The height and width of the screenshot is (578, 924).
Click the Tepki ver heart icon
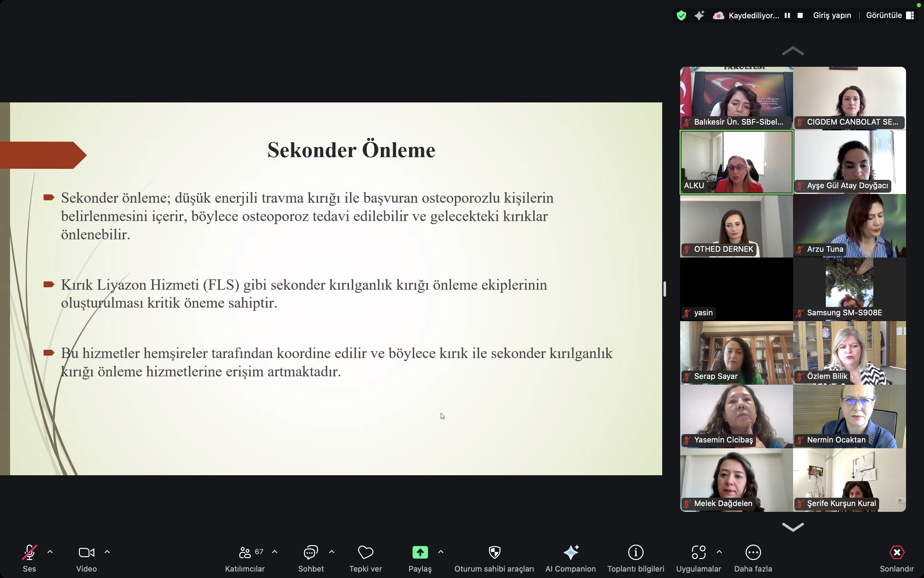(365, 552)
